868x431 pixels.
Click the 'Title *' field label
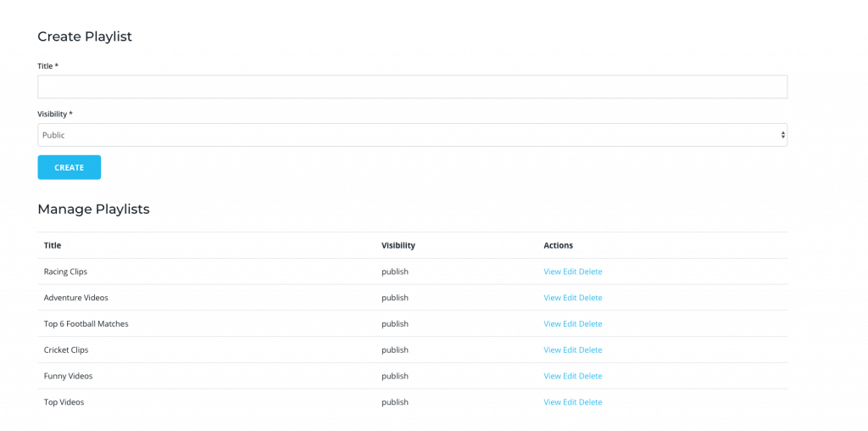coord(48,66)
